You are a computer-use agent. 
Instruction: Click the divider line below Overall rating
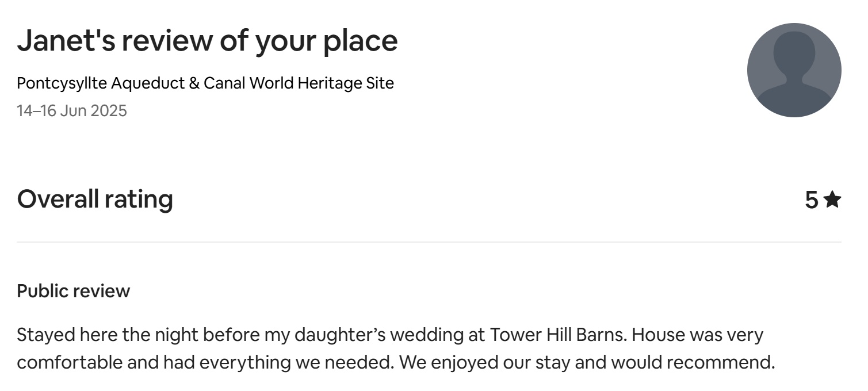[x=429, y=242]
